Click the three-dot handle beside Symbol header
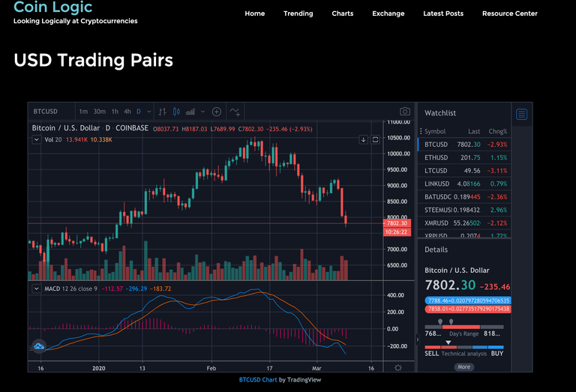Image resolution: width=576 pixels, height=392 pixels. [x=421, y=131]
